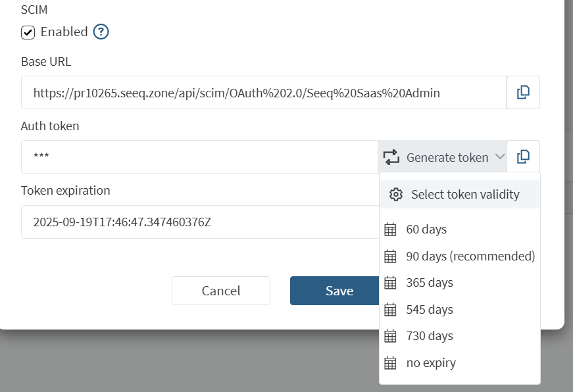Image resolution: width=573 pixels, height=392 pixels.
Task: Click the calendar icon next to 365 days
Action: point(390,283)
